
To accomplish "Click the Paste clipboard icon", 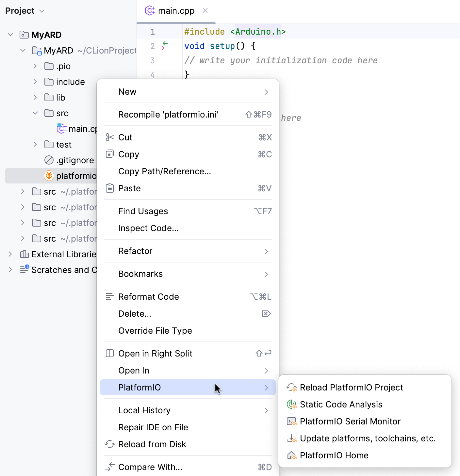I will pyautogui.click(x=110, y=188).
